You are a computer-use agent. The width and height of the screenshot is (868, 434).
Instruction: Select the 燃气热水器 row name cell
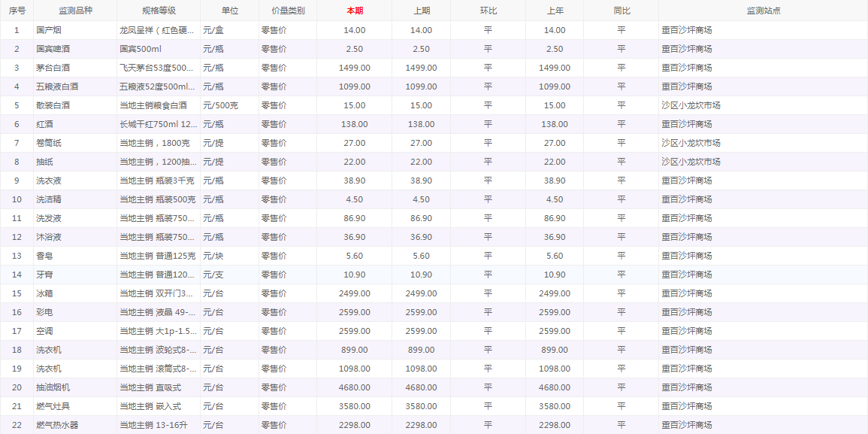tap(57, 425)
